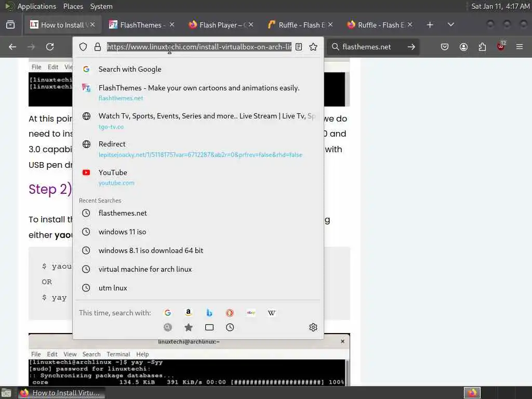532x399 pixels.
Task: Select recent search windows 8.1 iso download
Action: coord(198,250)
